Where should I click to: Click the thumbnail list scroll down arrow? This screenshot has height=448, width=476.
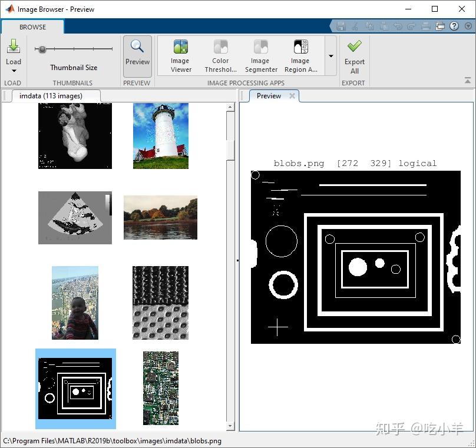tap(230, 426)
